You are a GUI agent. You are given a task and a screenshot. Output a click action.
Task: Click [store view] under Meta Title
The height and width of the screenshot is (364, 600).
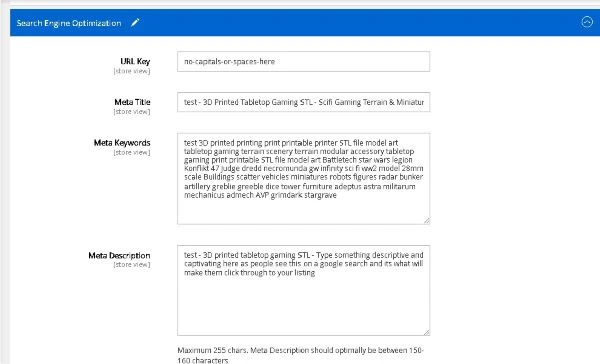(x=132, y=112)
